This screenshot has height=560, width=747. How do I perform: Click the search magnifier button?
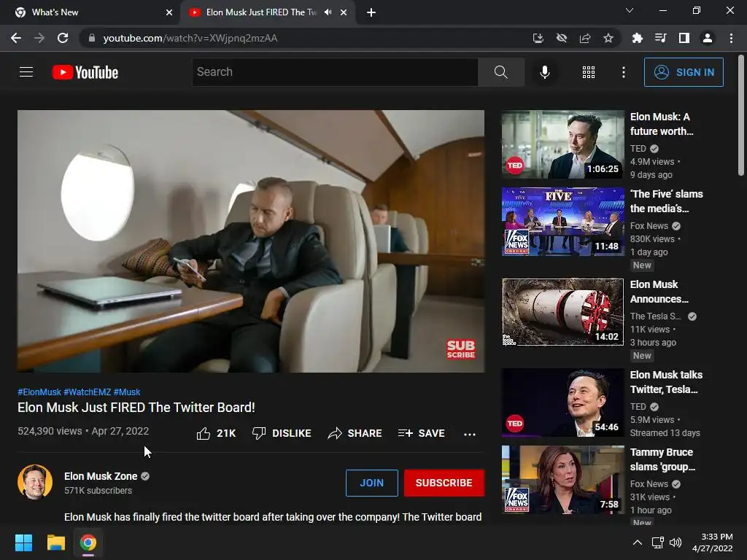tap(500, 72)
